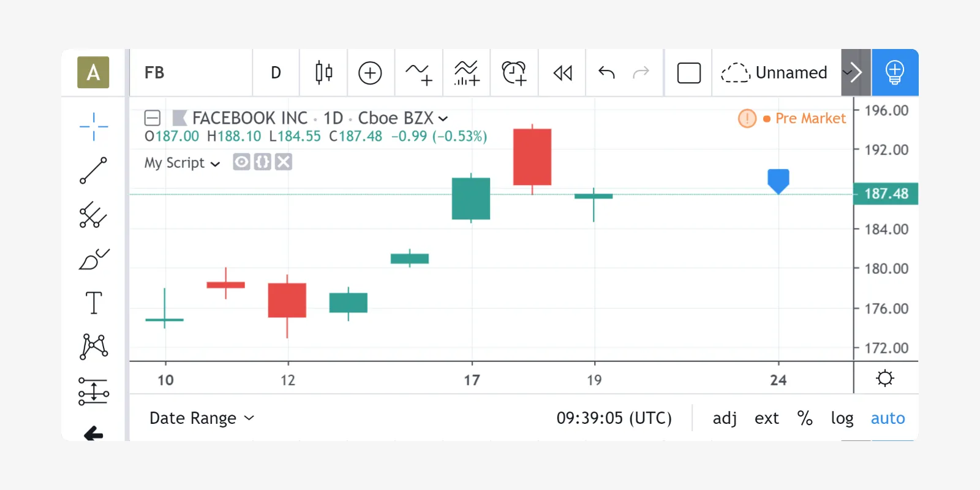Select the text annotation tool
Screen dimensions: 980x490
[x=93, y=303]
